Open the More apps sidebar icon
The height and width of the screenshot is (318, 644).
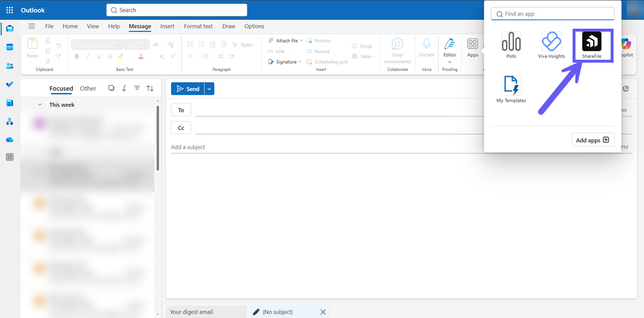10,157
